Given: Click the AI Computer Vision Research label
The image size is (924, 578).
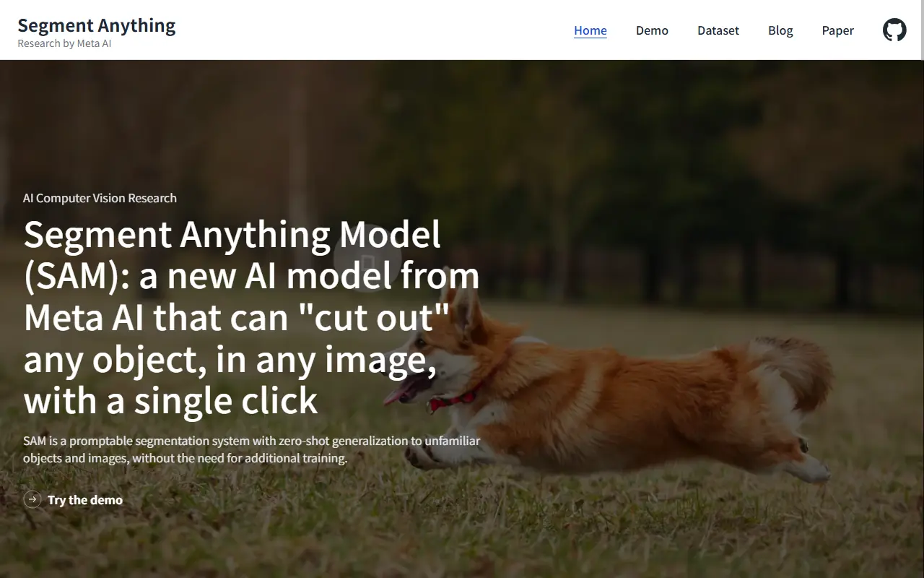Looking at the screenshot, I should click(100, 198).
